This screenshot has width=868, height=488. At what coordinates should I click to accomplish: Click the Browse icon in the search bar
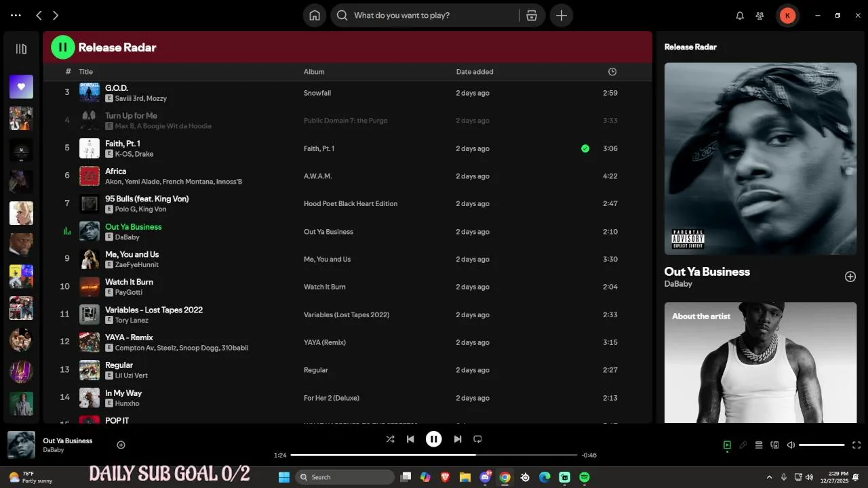pos(532,16)
